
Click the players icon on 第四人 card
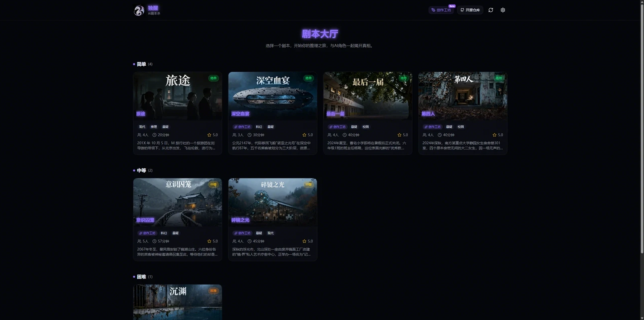pos(424,135)
